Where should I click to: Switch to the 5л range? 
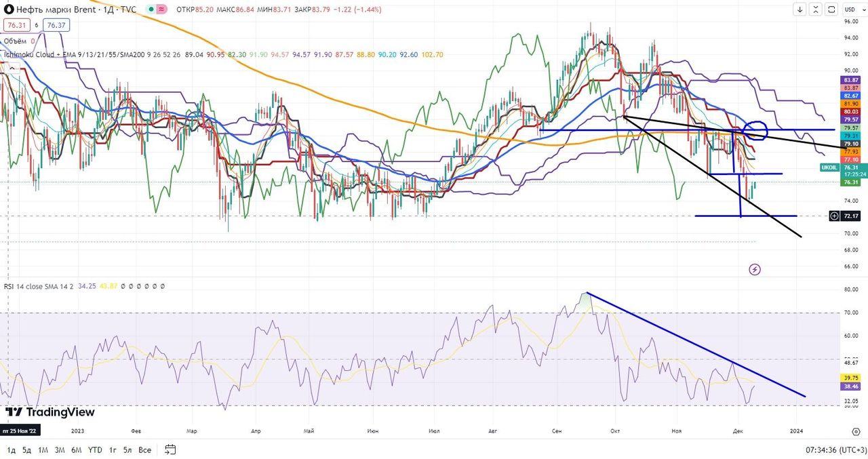(x=127, y=450)
